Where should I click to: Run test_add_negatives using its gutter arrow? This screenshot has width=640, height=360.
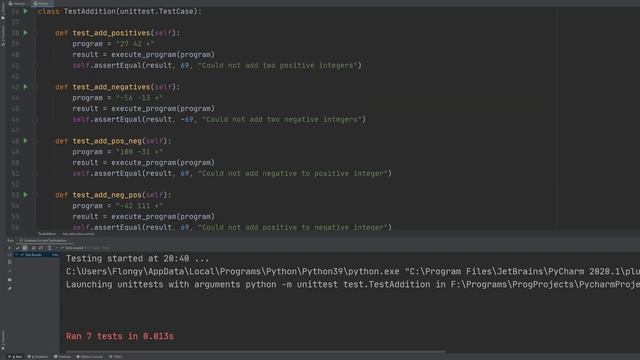[25, 87]
